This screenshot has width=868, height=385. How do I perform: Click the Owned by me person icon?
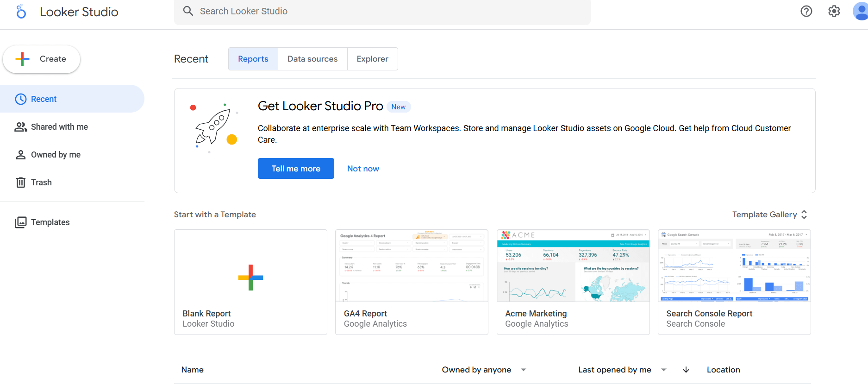point(21,155)
